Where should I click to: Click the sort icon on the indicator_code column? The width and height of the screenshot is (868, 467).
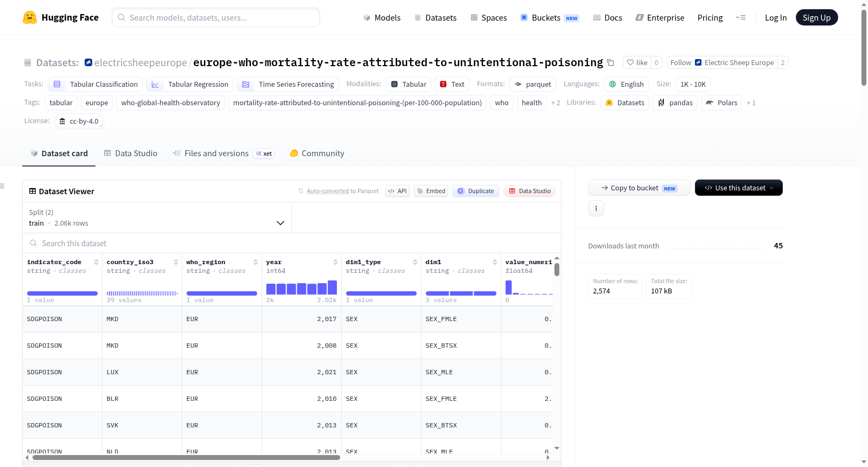coord(96,262)
